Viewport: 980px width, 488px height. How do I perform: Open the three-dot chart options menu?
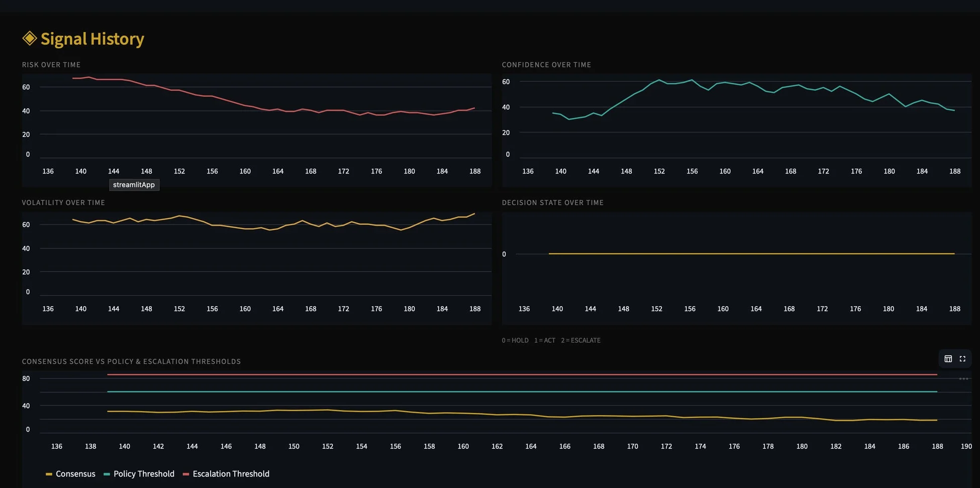tap(963, 379)
